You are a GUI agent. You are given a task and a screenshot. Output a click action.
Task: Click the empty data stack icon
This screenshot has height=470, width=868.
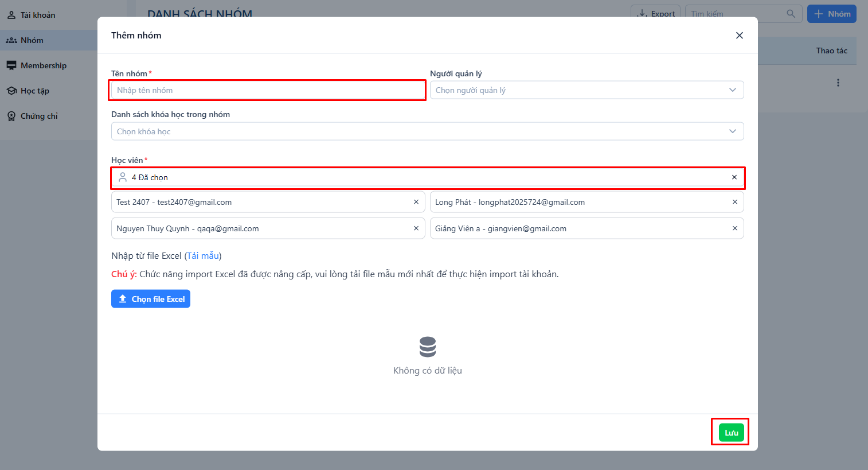click(428, 347)
